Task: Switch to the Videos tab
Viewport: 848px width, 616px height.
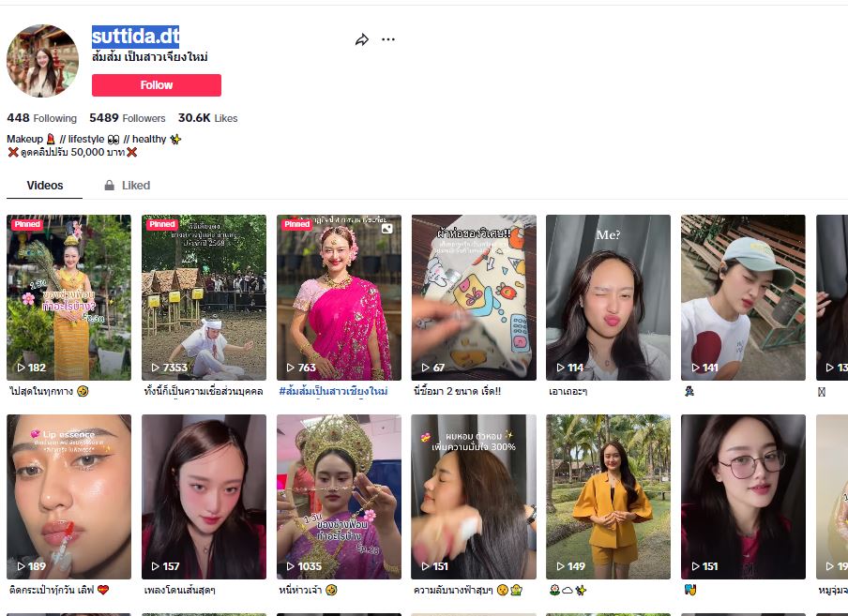Action: [x=45, y=186]
